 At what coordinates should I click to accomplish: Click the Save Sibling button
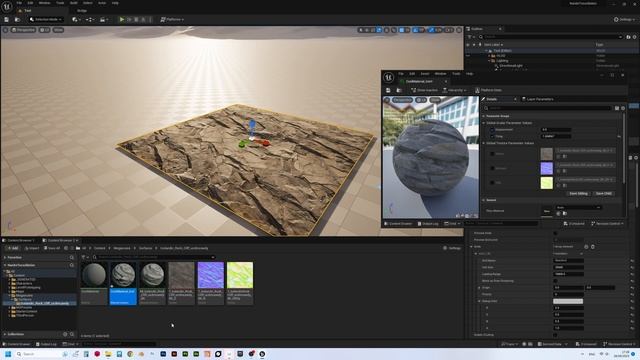578,193
